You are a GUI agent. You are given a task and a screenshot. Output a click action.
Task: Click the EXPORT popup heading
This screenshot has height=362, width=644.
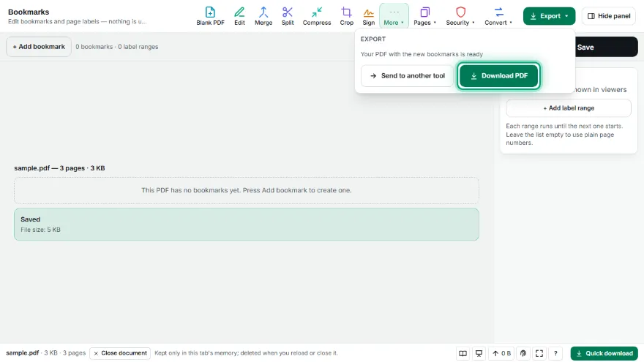pos(373,39)
